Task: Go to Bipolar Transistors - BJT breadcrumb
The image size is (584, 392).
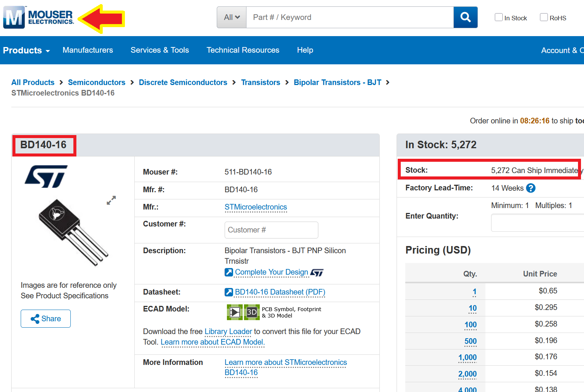Action: pos(338,82)
